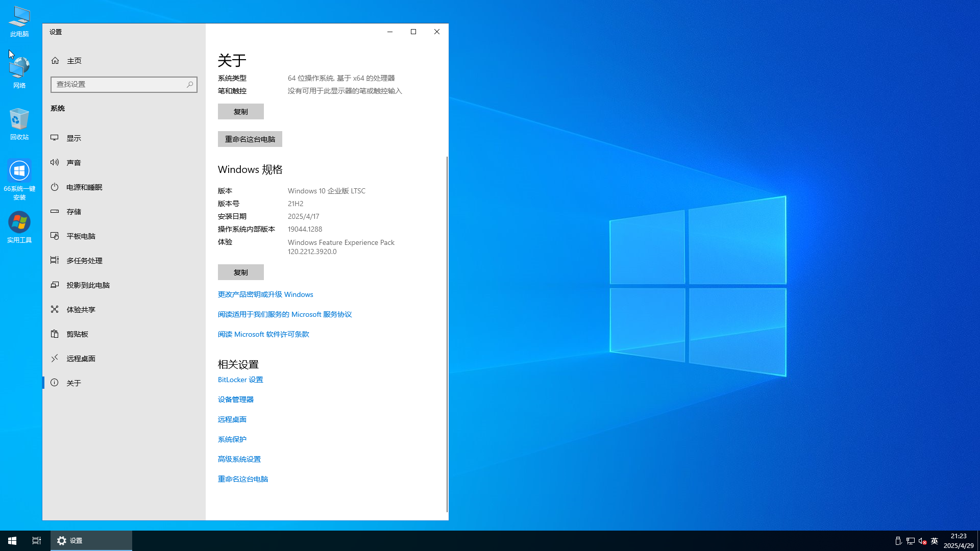The width and height of the screenshot is (980, 551).
Task: Select 多任务处理 multitasking icon in sidebar
Action: tap(55, 260)
